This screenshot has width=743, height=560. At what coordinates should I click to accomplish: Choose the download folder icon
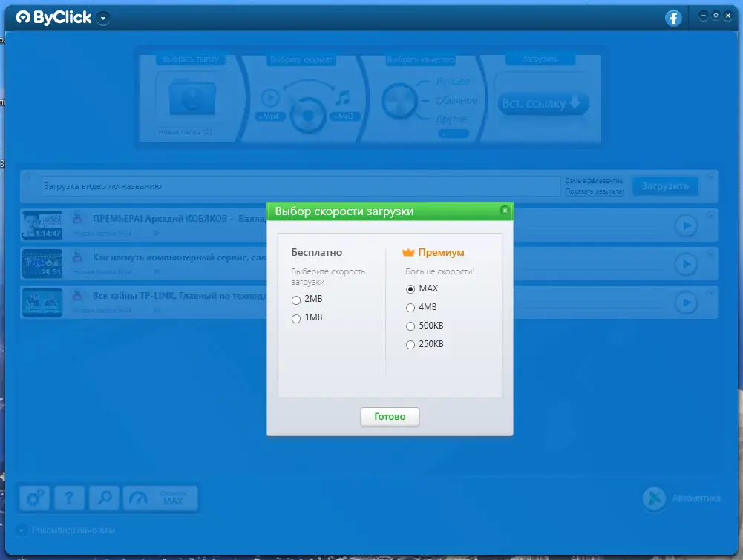click(x=192, y=97)
